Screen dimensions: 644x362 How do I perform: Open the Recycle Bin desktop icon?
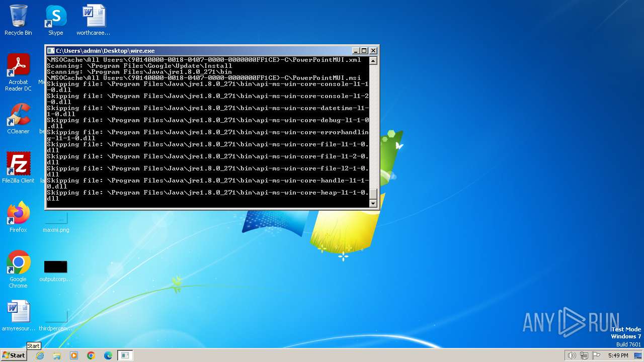(x=18, y=20)
